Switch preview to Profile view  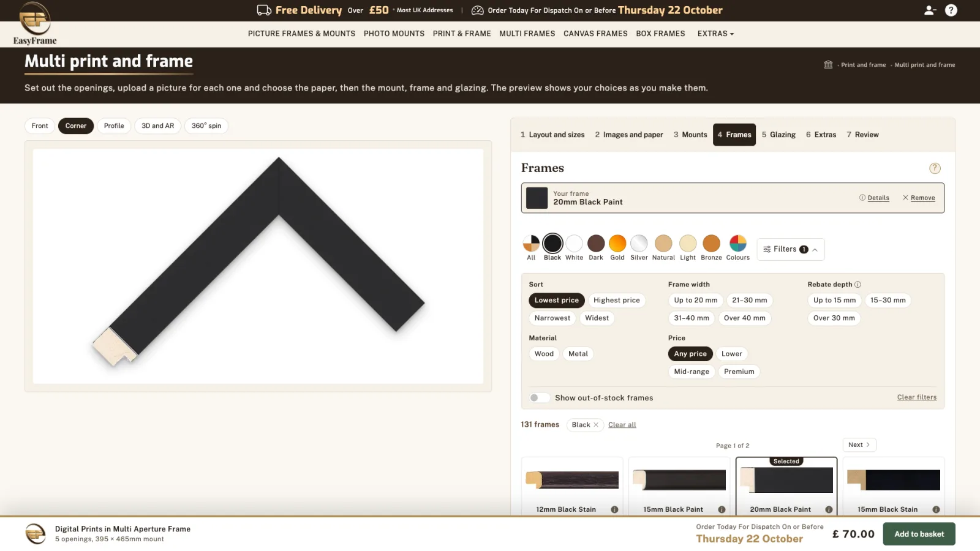click(114, 126)
